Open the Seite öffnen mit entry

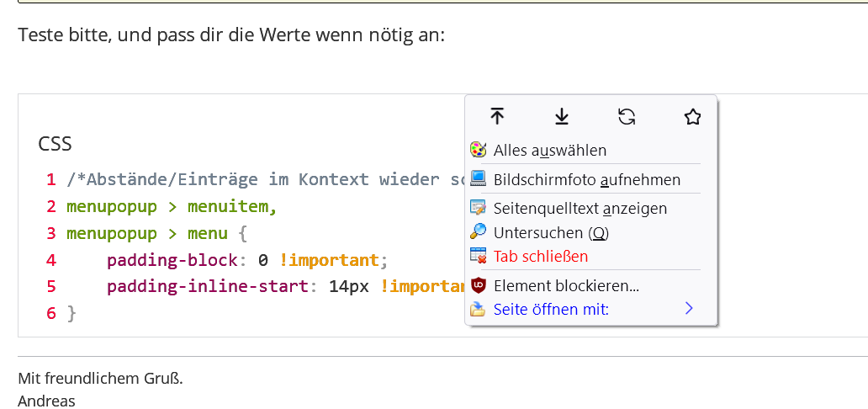551,309
